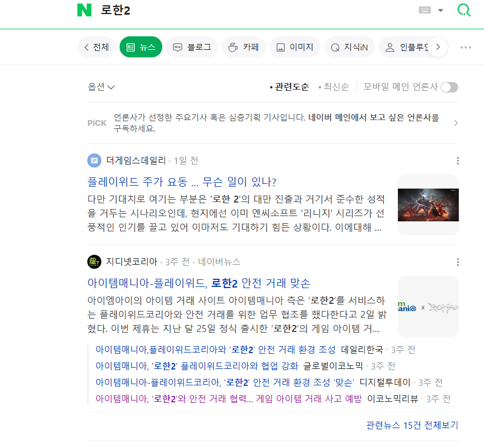Click the 더게임스데일리 publisher icon
Image resolution: width=484 pixels, height=448 pixels.
94,160
